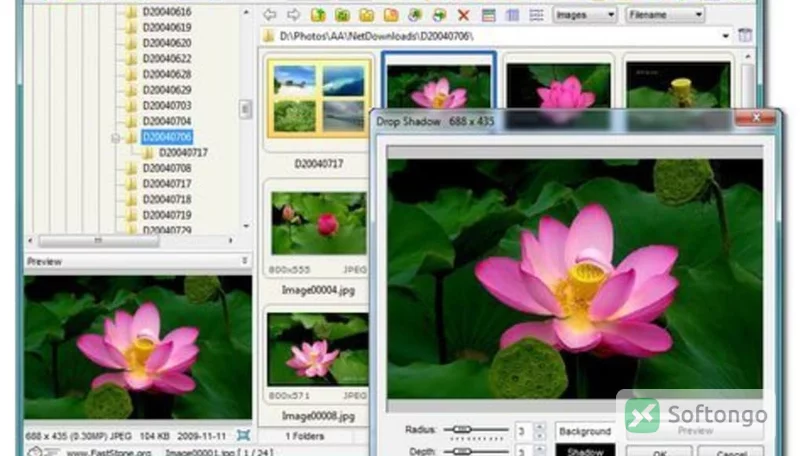This screenshot has width=800, height=456.
Task: Click the Copy To Folder toolbar icon
Action: point(415,15)
